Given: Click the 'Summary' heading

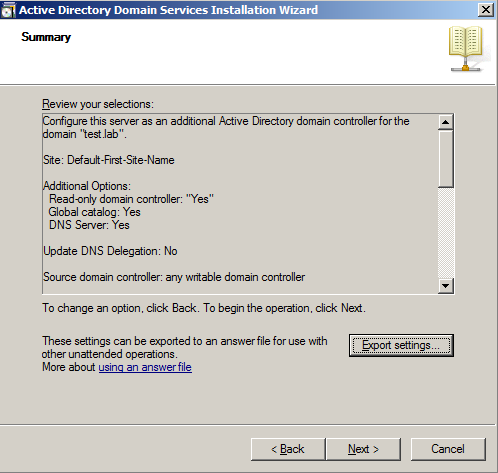Looking at the screenshot, I should pyautogui.click(x=46, y=37).
